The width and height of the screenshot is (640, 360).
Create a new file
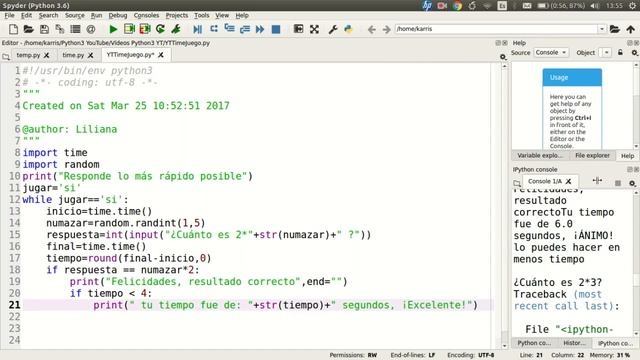(13, 29)
